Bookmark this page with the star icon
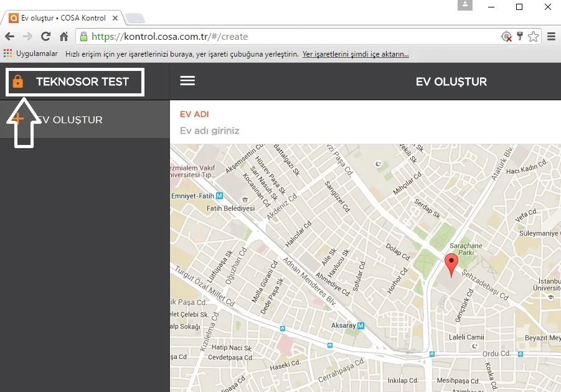This screenshot has height=392, width=561. (x=533, y=37)
